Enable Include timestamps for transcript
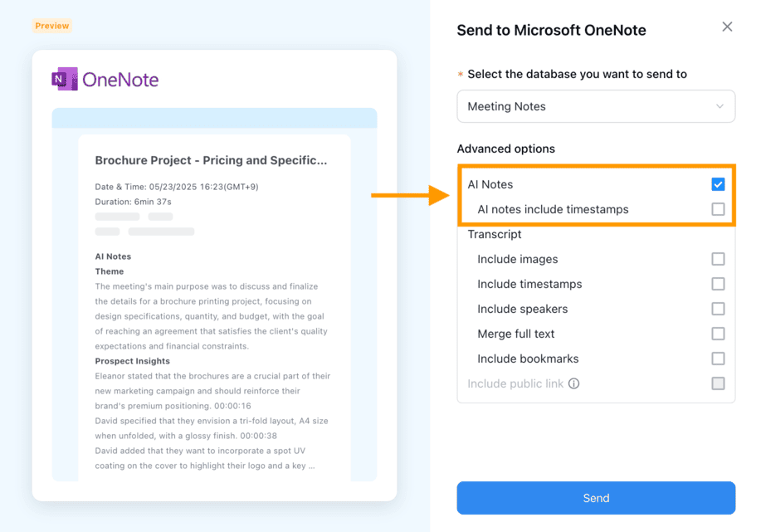The height and width of the screenshot is (532, 761). pos(718,284)
